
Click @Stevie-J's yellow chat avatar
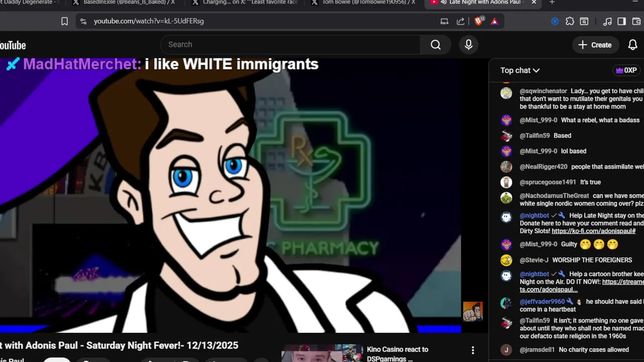point(506,260)
